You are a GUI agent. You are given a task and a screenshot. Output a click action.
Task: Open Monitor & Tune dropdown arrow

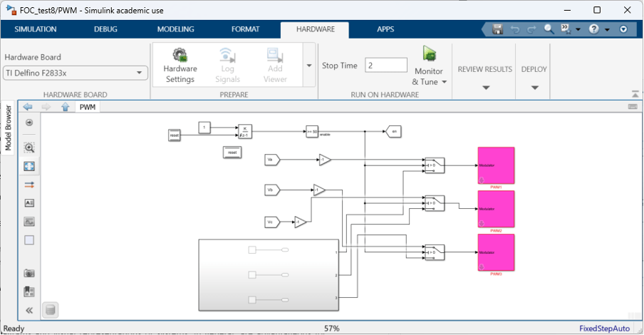444,82
